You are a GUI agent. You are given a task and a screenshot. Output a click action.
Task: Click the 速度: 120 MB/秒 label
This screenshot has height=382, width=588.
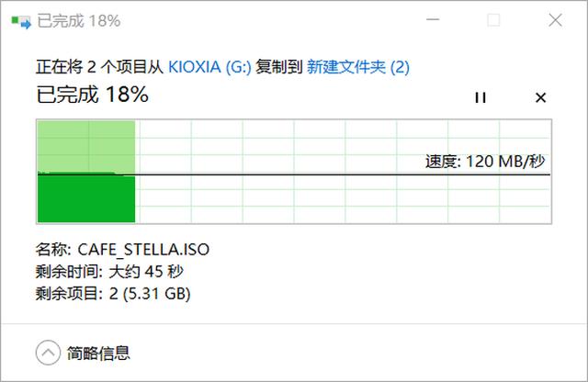pyautogui.click(x=484, y=162)
